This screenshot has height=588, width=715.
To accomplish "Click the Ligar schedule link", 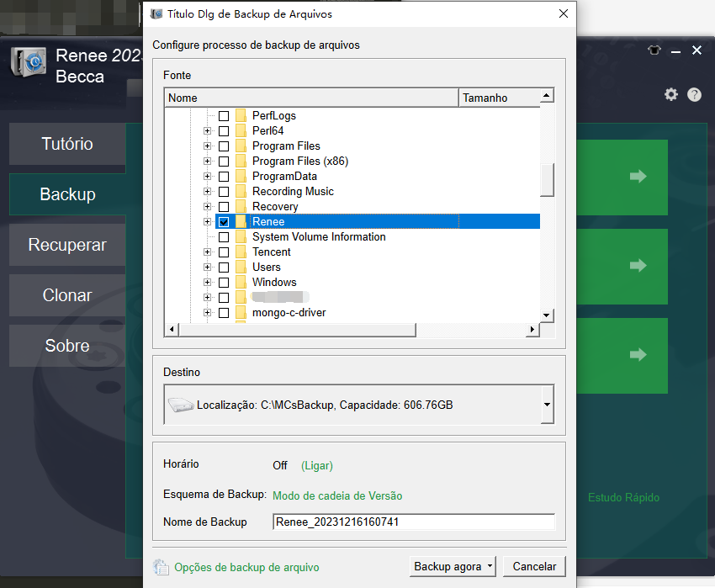I will click(317, 465).
